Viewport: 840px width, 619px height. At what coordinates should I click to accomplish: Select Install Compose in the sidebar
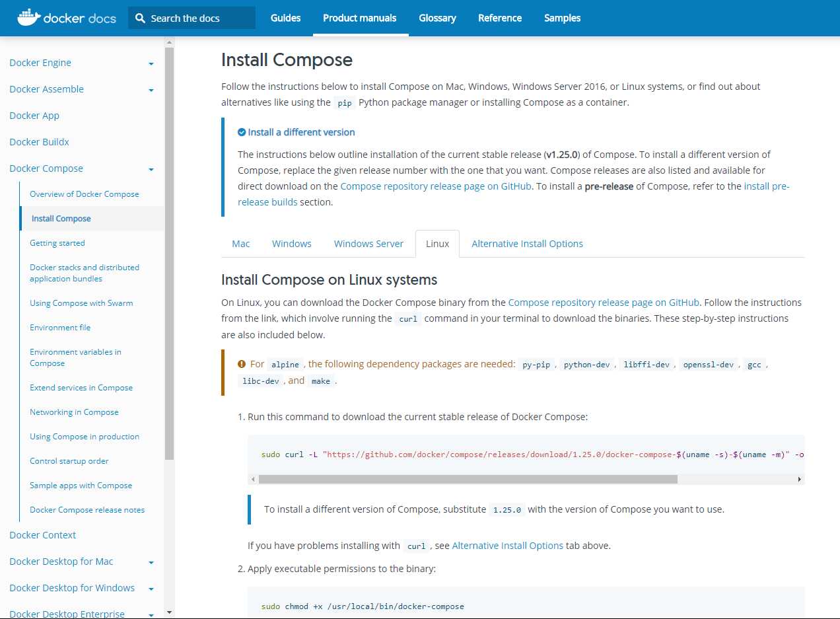(61, 219)
